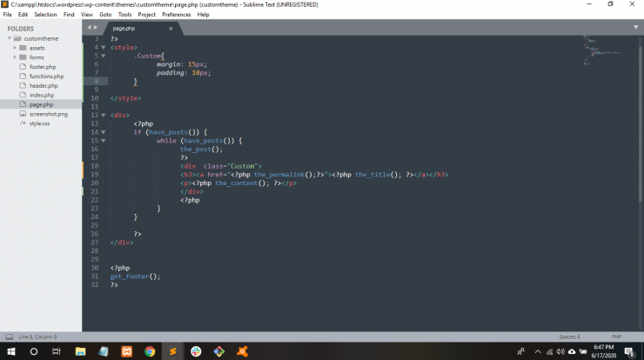Close the page.php tab
The width and height of the screenshot is (644, 360).
click(x=171, y=29)
